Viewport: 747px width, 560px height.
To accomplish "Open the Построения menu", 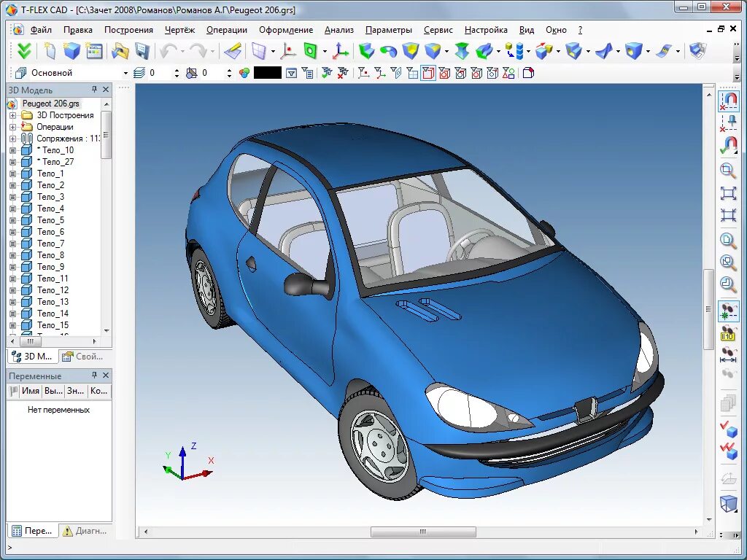I will (128, 30).
